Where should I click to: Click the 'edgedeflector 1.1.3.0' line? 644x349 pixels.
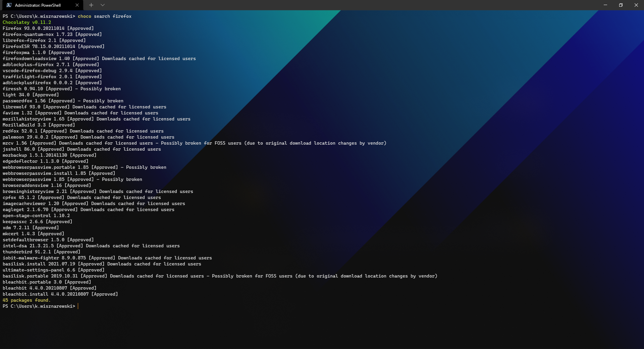point(46,161)
